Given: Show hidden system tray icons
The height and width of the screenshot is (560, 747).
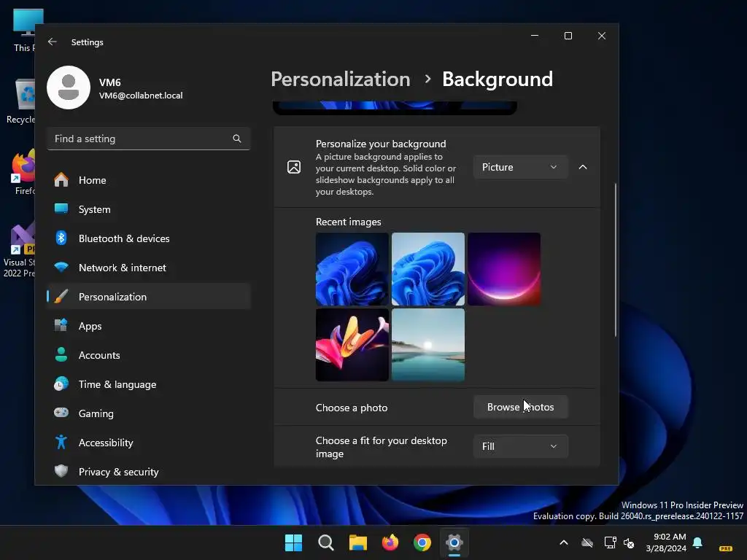Looking at the screenshot, I should (564, 542).
